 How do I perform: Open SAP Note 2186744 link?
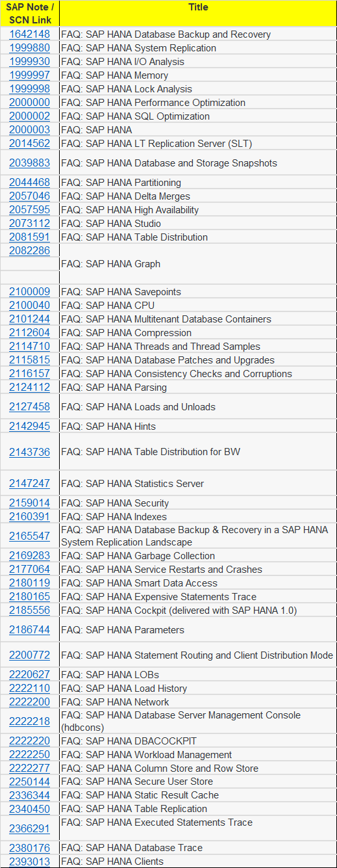tap(29, 630)
